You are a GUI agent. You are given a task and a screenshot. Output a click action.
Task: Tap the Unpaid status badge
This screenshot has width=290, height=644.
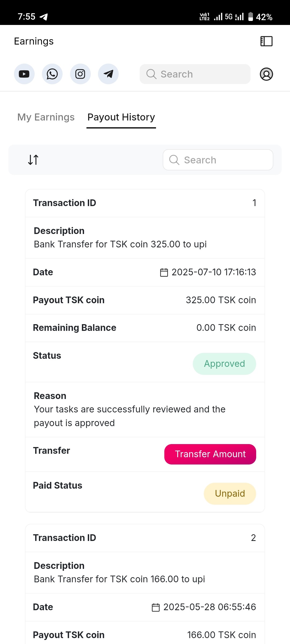coord(230,493)
